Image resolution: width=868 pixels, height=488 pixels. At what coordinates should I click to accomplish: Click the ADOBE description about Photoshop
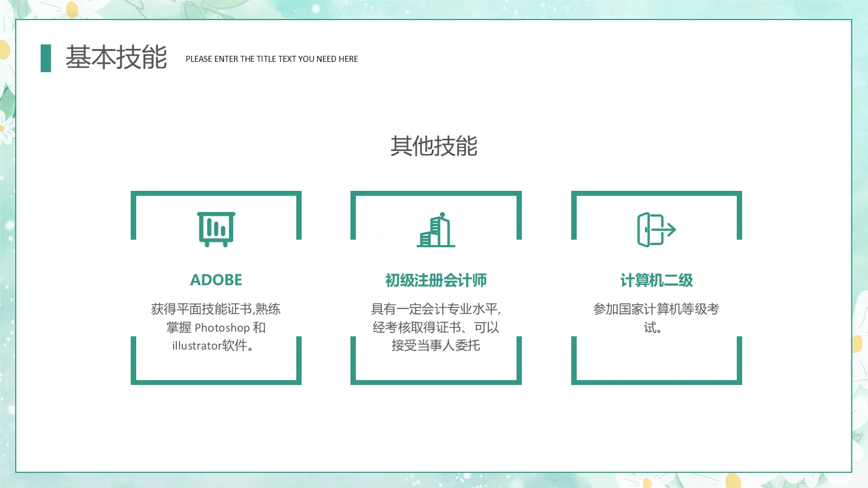pyautogui.click(x=216, y=328)
